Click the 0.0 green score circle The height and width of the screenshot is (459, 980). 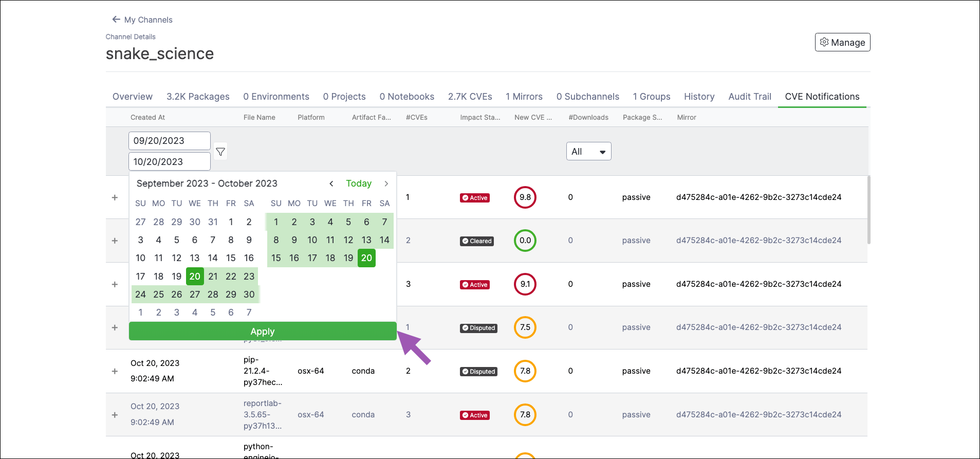(525, 241)
